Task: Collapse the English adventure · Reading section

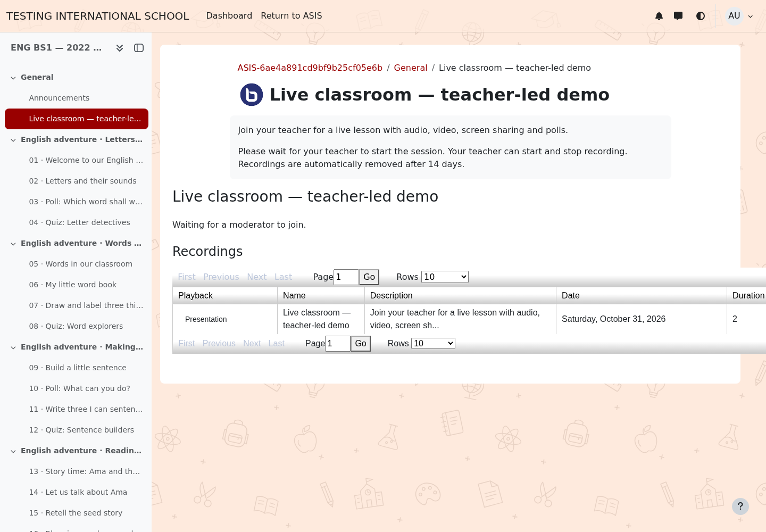Action: click(x=13, y=451)
